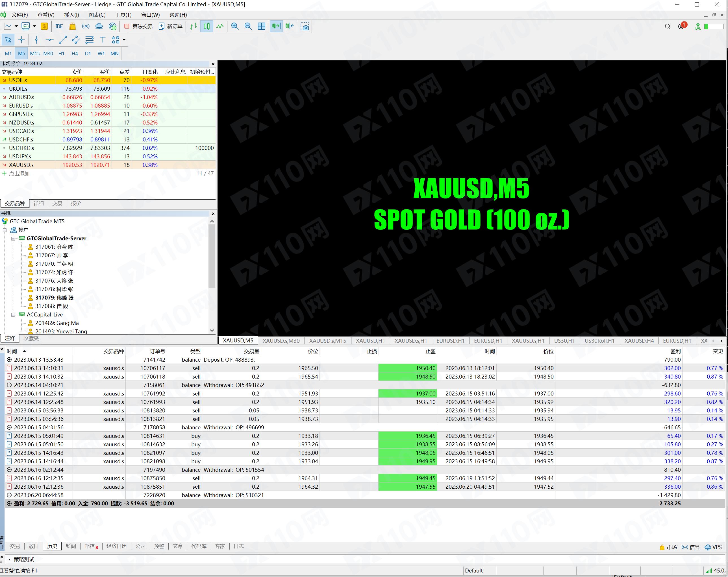Open the shapes objects dropdown arrow
The height and width of the screenshot is (577, 728).
124,40
